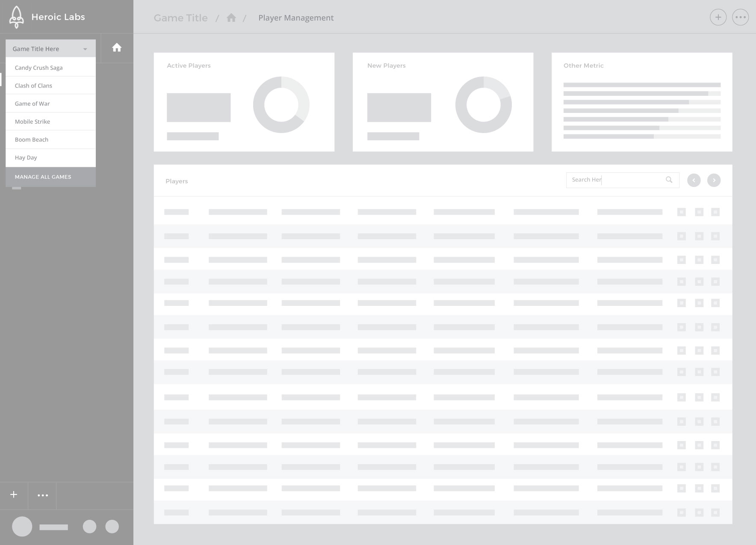
Task: Click the plus icon at the sidebar bottom
Action: tap(14, 495)
